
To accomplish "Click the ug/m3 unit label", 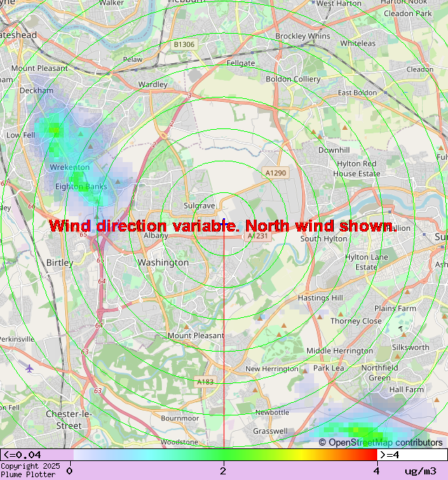I will pos(421,471).
